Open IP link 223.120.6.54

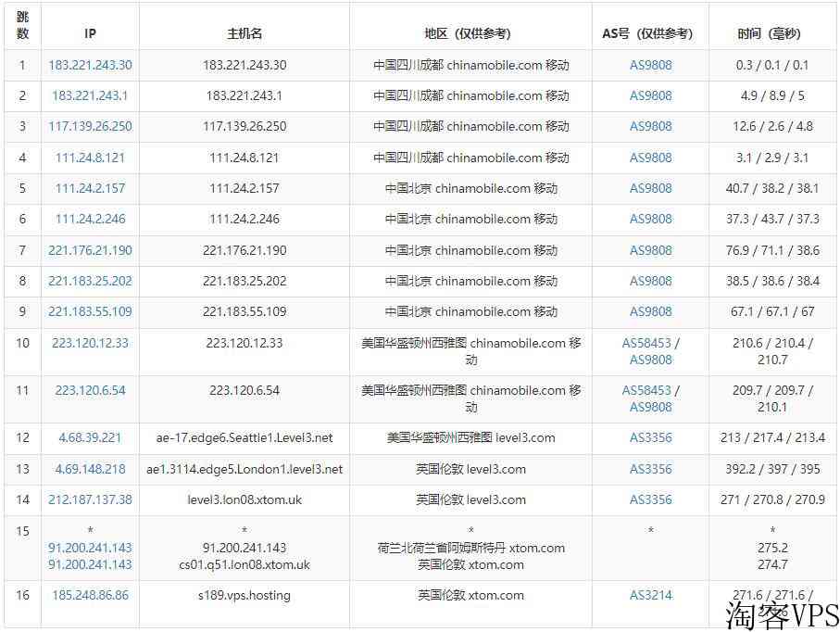coord(90,390)
